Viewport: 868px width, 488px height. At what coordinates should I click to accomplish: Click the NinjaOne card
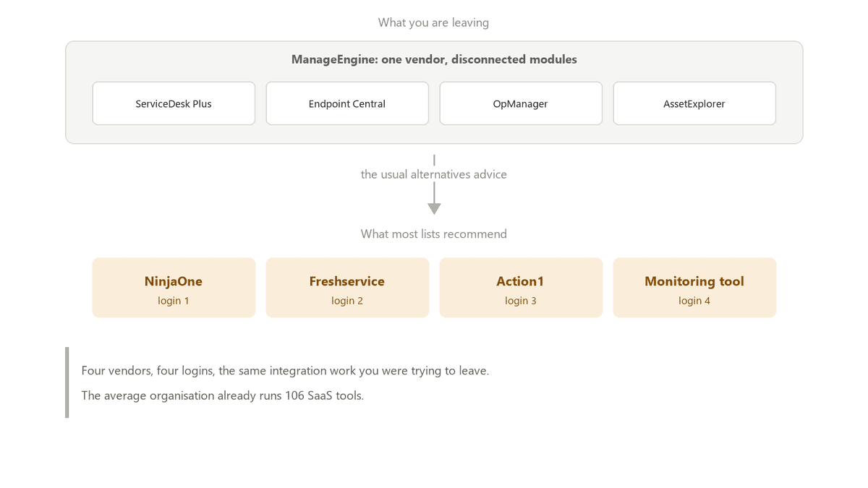coord(174,288)
